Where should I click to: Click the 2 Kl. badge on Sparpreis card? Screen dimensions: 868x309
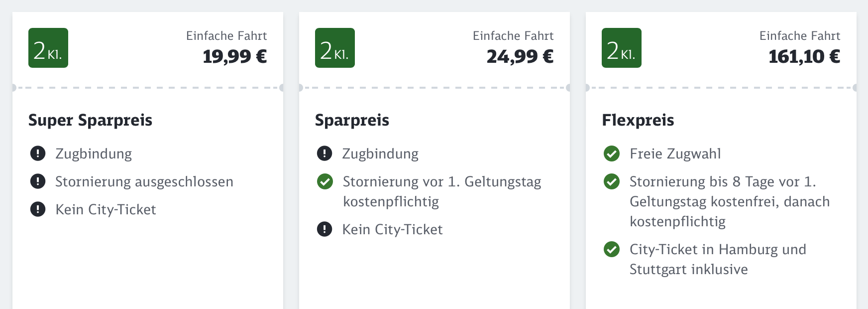[x=335, y=48]
